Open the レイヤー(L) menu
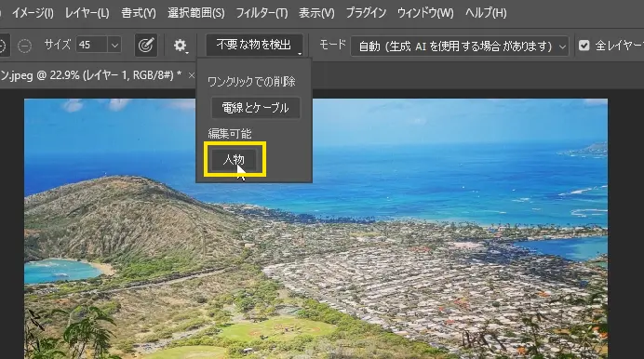This screenshot has width=644, height=359. 87,13
